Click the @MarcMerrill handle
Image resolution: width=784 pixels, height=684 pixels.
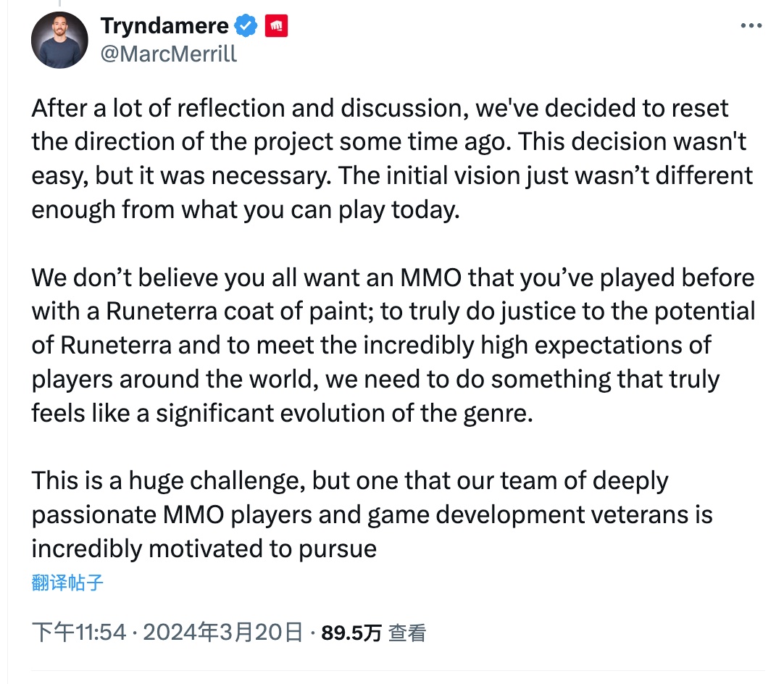(169, 54)
